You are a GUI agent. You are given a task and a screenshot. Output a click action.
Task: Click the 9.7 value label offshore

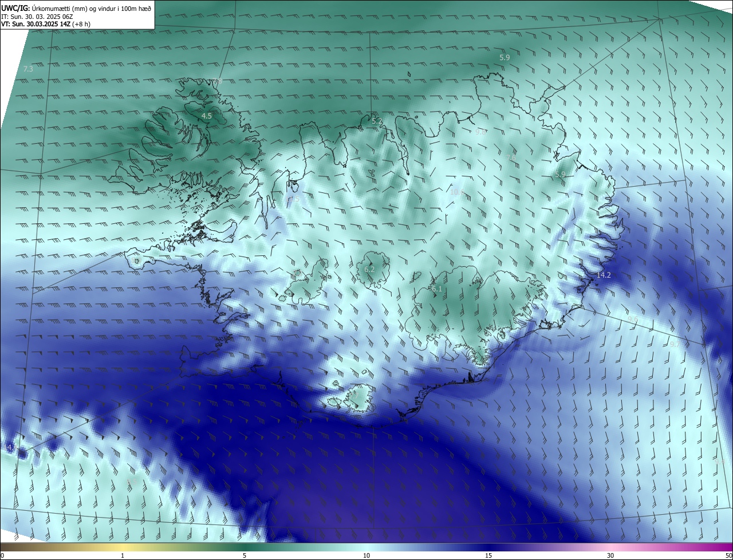(x=675, y=344)
